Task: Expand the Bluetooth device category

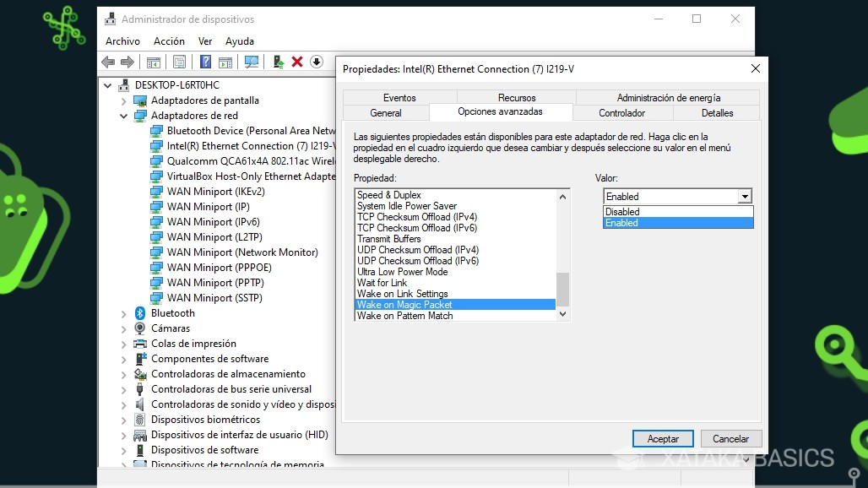Action: (123, 313)
